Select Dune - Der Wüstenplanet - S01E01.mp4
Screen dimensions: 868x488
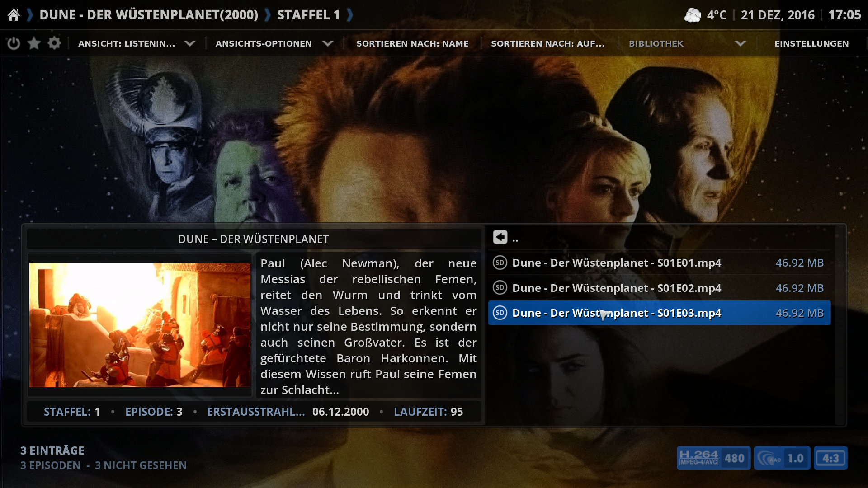(659, 263)
